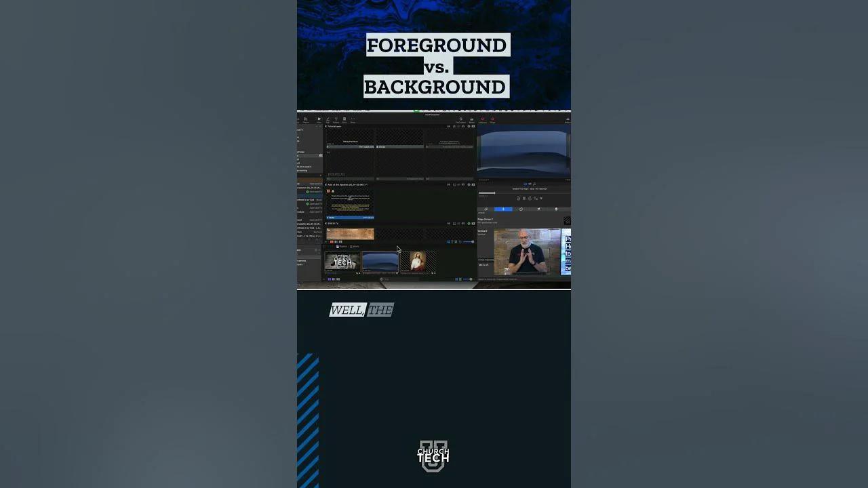Viewport: 868px width, 488px height.
Task: Open Preferences from the toolbar icon
Action: pyautogui.click(x=568, y=119)
